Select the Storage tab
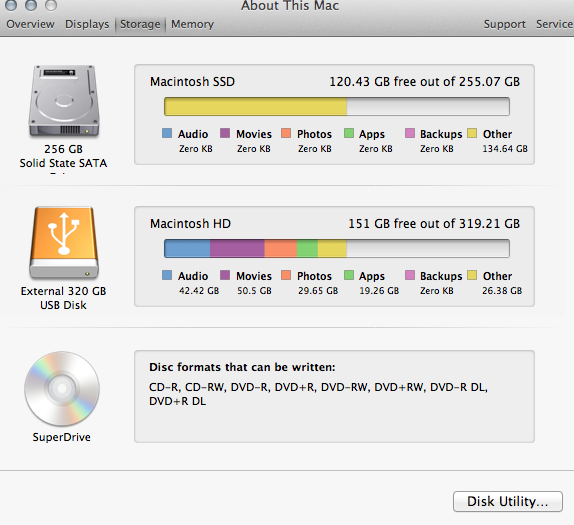The height and width of the screenshot is (525, 574). pos(140,24)
